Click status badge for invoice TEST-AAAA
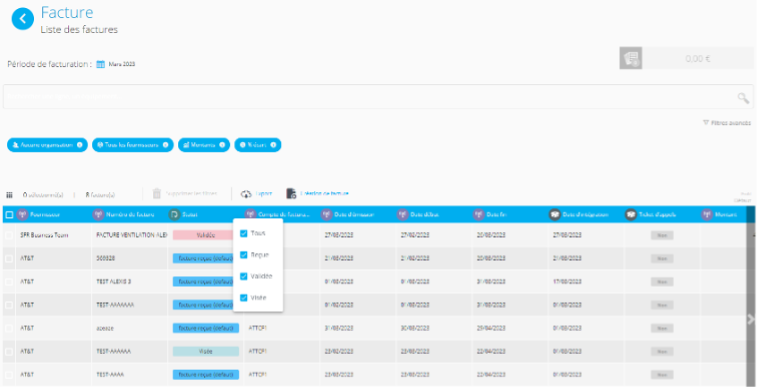This screenshot has width=758, height=388. pos(206,374)
